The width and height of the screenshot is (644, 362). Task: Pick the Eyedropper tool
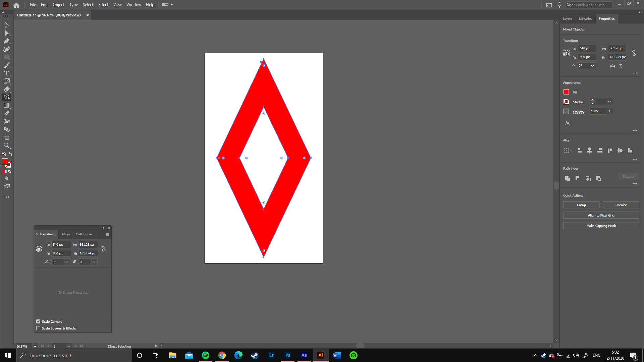tap(7, 113)
